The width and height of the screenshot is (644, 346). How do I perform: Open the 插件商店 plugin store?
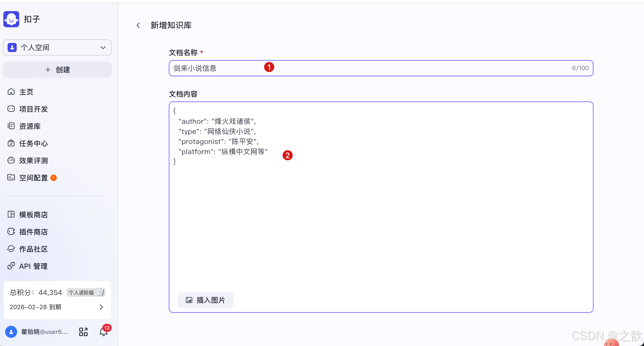pyautogui.click(x=33, y=232)
